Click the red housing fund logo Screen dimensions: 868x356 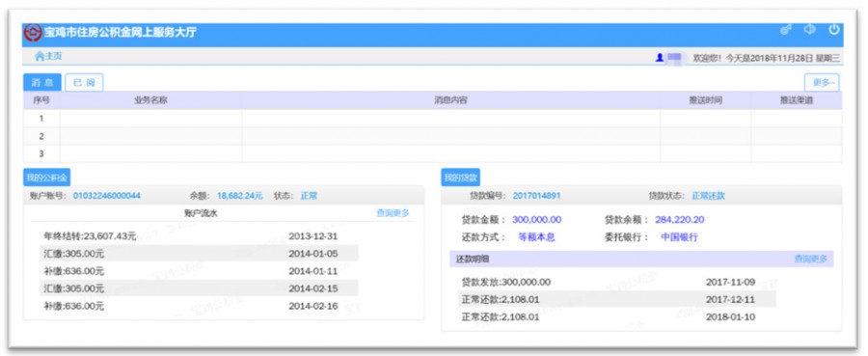(33, 33)
